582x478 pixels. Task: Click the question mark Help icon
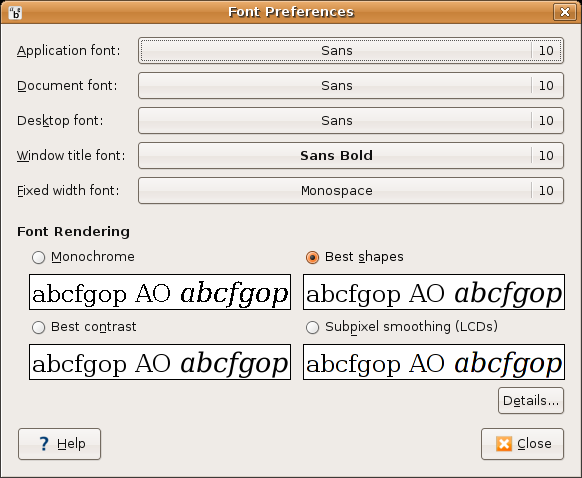44,443
